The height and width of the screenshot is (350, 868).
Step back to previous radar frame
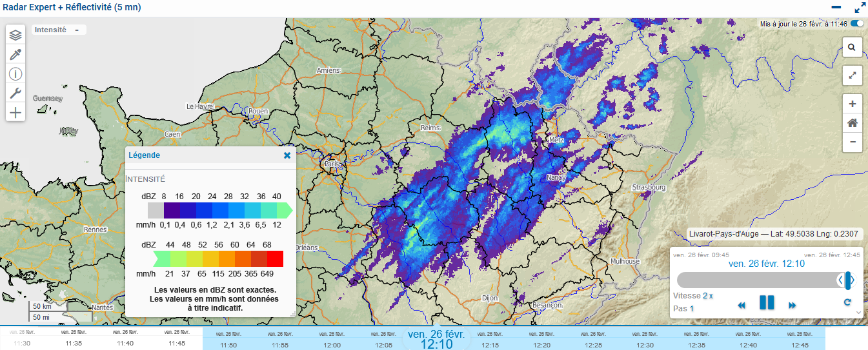[742, 306]
